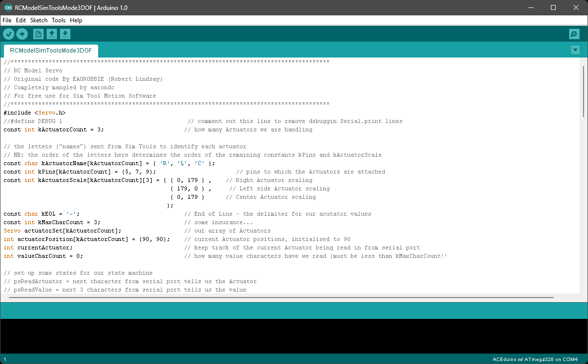The image size is (588, 364).
Task: Save the sketch with the Save icon
Action: tap(65, 34)
